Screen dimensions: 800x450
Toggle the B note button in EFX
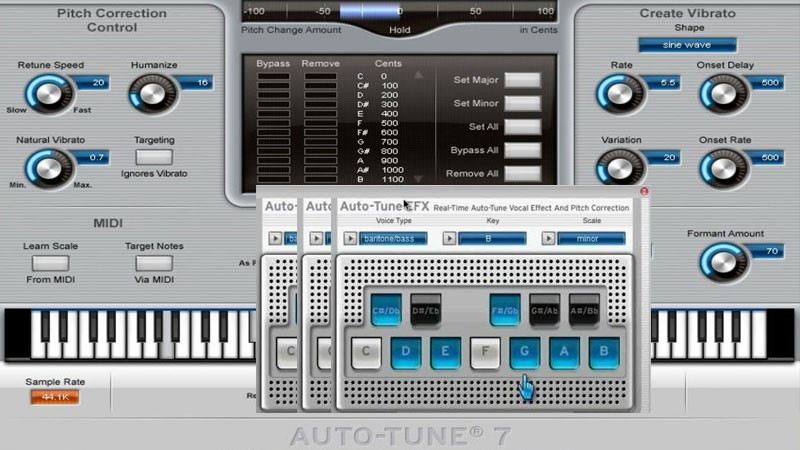(604, 353)
